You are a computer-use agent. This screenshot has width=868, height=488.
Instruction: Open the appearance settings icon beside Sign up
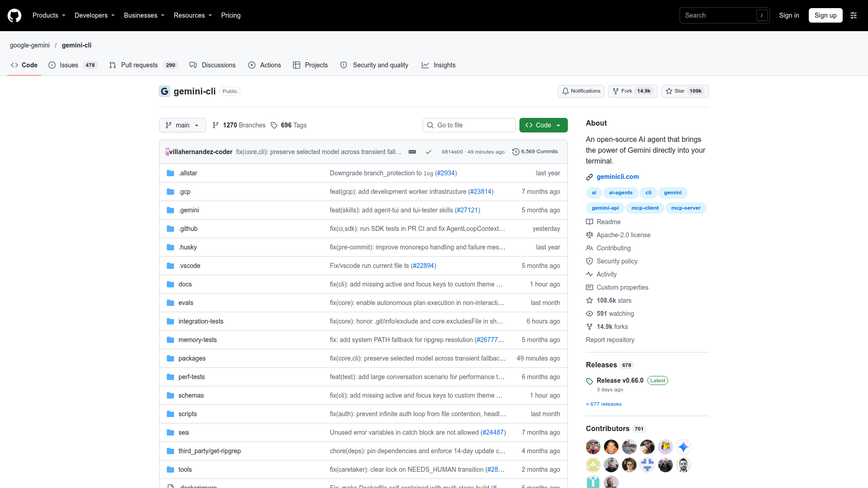tap(854, 15)
